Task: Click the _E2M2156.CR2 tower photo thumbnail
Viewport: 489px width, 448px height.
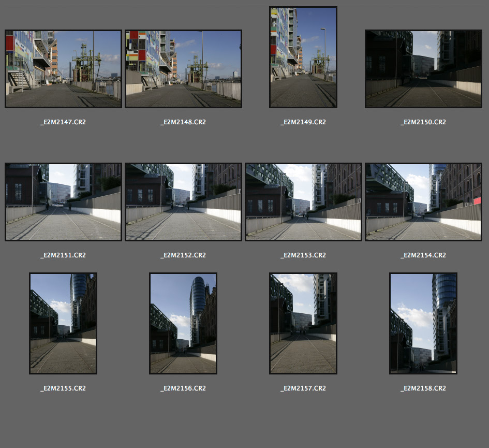Action: click(183, 323)
